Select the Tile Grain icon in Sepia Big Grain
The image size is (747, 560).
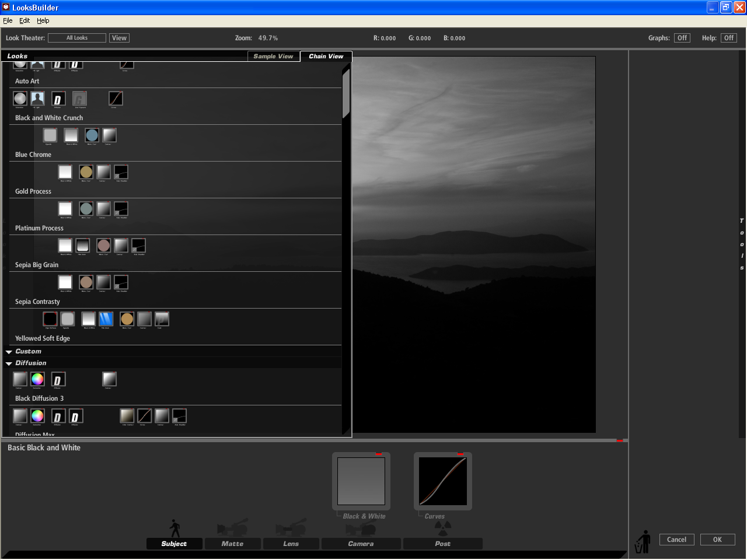(x=82, y=246)
